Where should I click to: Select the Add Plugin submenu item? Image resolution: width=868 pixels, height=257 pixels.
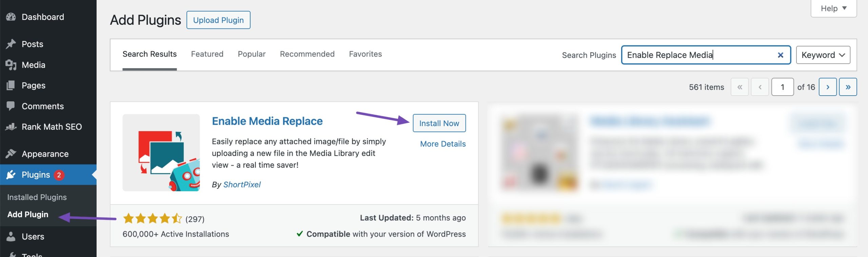point(28,214)
